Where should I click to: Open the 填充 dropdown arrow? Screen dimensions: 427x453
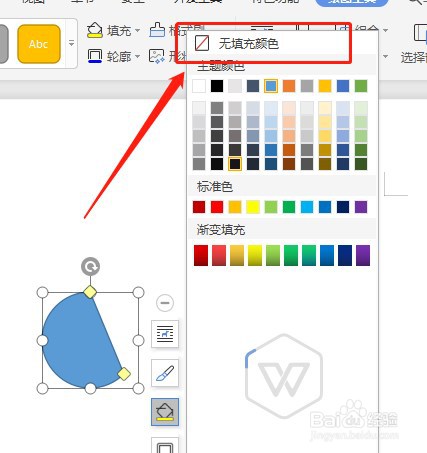[137, 31]
